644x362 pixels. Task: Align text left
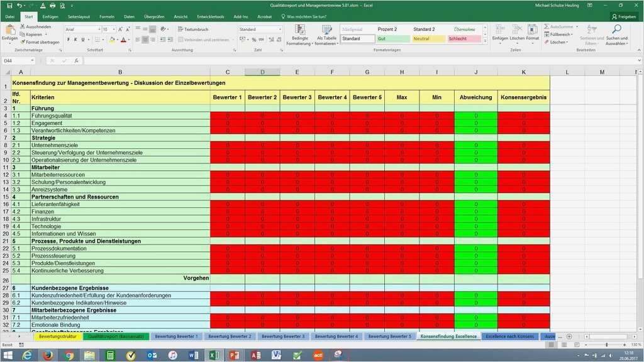click(x=138, y=40)
